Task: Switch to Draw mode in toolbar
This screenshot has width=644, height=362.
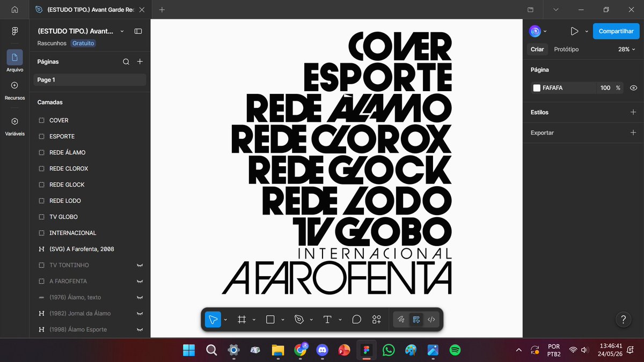Action: pyautogui.click(x=400, y=320)
